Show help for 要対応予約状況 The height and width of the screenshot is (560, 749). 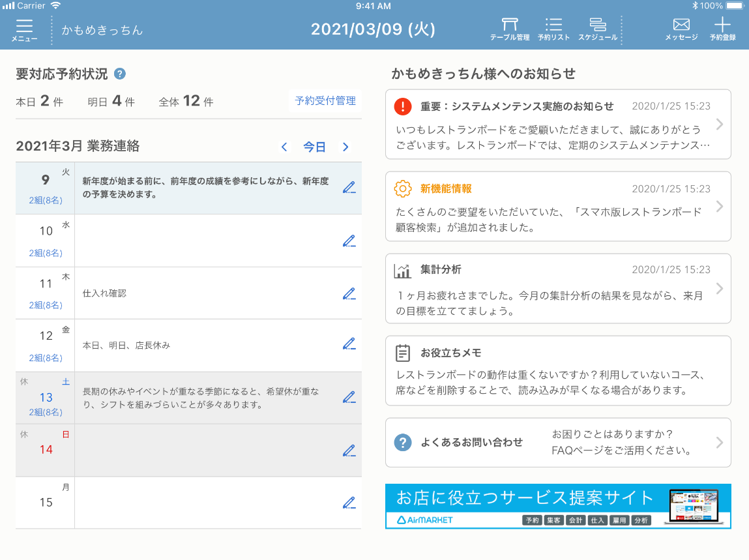pos(120,74)
